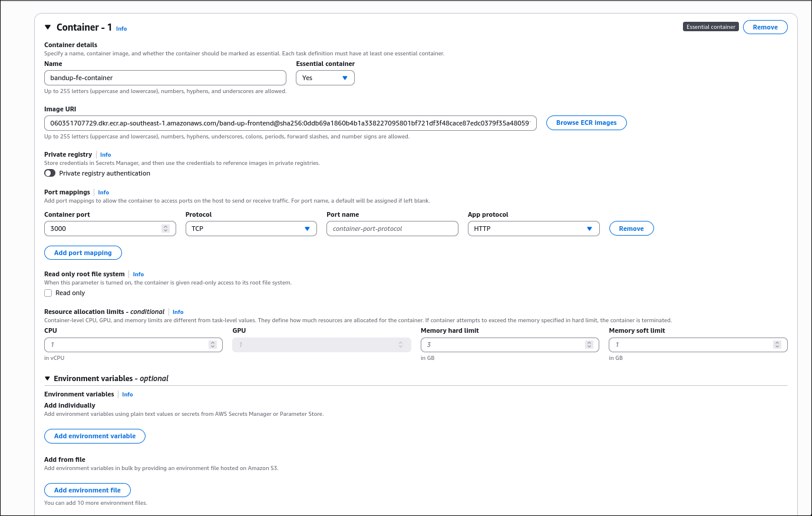Open the Protocol dropdown showing TCP
The height and width of the screenshot is (516, 812).
coord(251,228)
